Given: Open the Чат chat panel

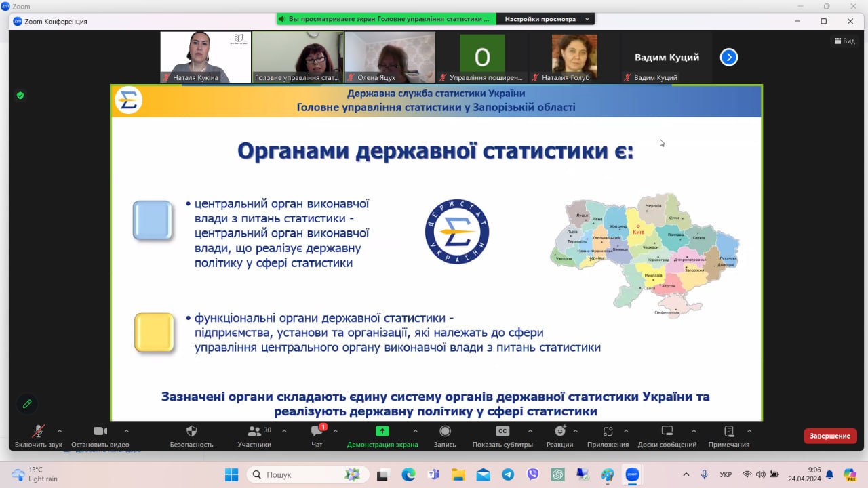Looking at the screenshot, I should pyautogui.click(x=317, y=432).
